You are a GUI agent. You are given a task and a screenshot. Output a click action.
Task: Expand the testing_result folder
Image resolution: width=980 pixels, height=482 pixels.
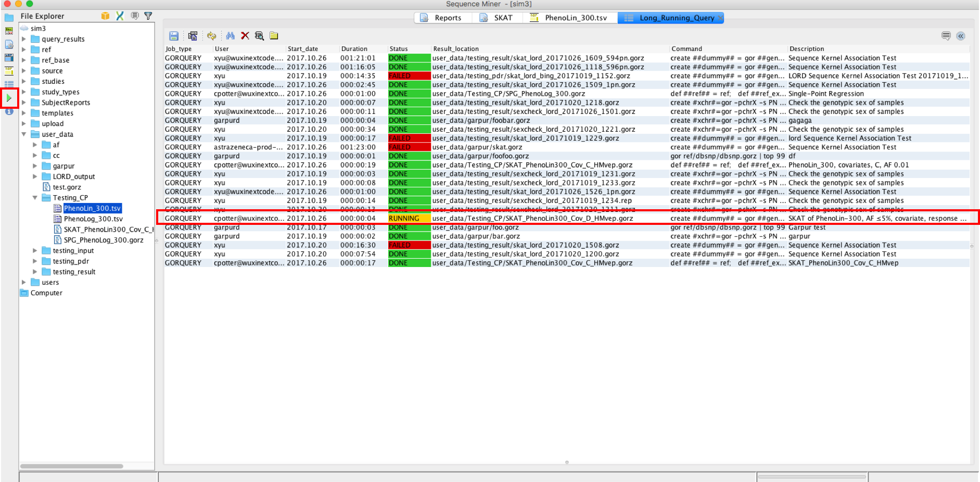click(35, 272)
